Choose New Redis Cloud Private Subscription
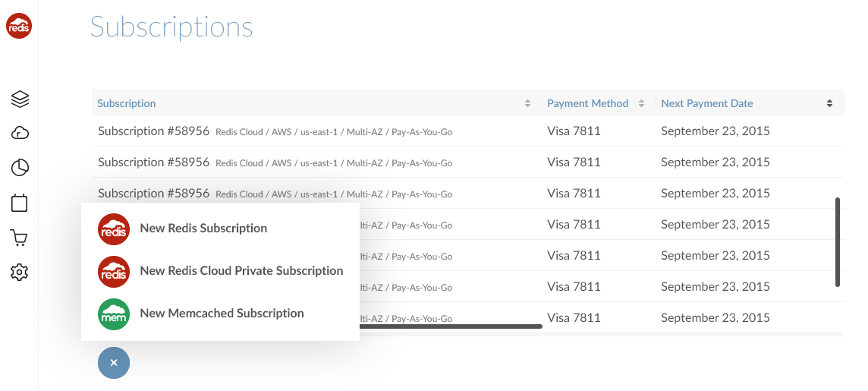The image size is (868, 391). tap(241, 271)
